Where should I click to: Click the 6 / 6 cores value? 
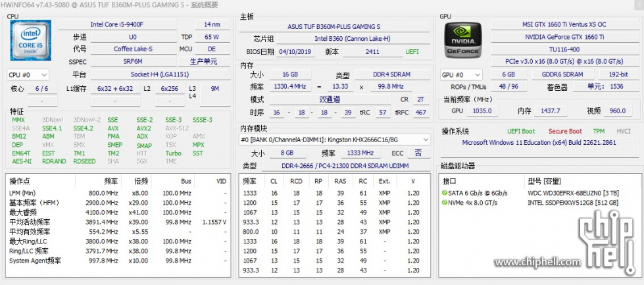pyautogui.click(x=42, y=89)
